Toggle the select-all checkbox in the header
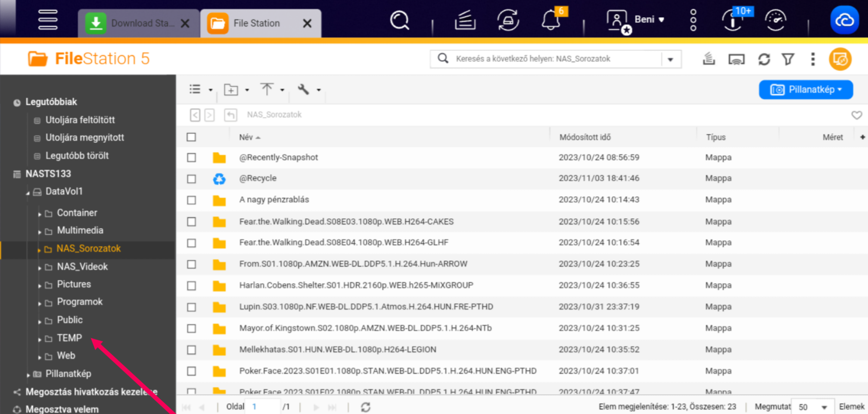Image resolution: width=868 pixels, height=414 pixels. coord(191,137)
